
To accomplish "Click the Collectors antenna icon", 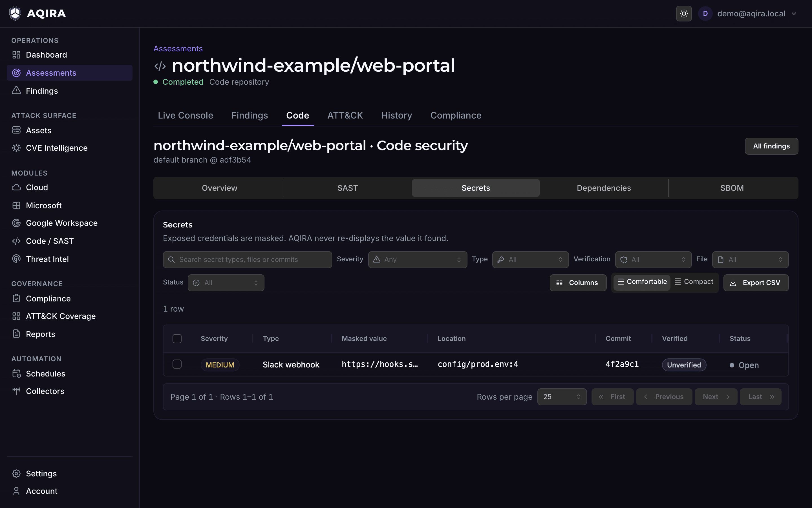I will click(16, 391).
